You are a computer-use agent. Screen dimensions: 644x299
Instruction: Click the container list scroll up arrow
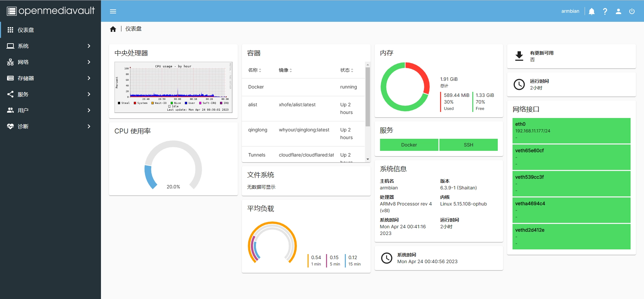coord(368,64)
